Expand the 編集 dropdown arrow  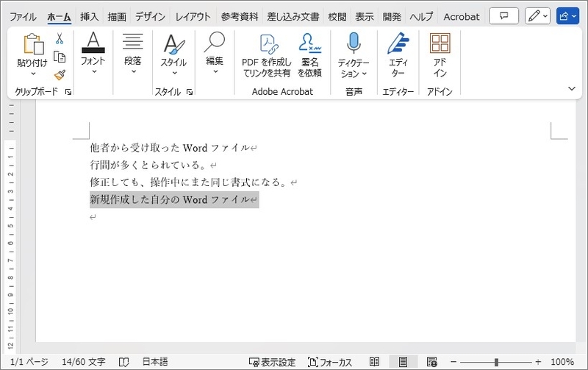pos(215,71)
